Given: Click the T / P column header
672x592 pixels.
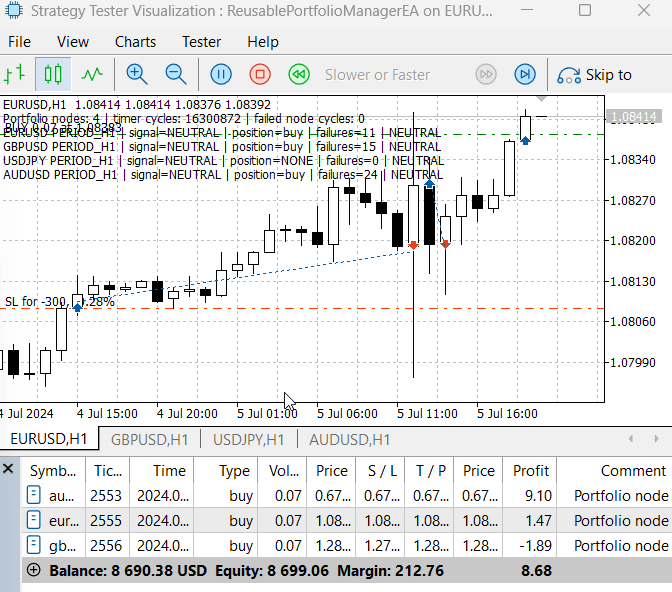Looking at the screenshot, I should pos(429,471).
